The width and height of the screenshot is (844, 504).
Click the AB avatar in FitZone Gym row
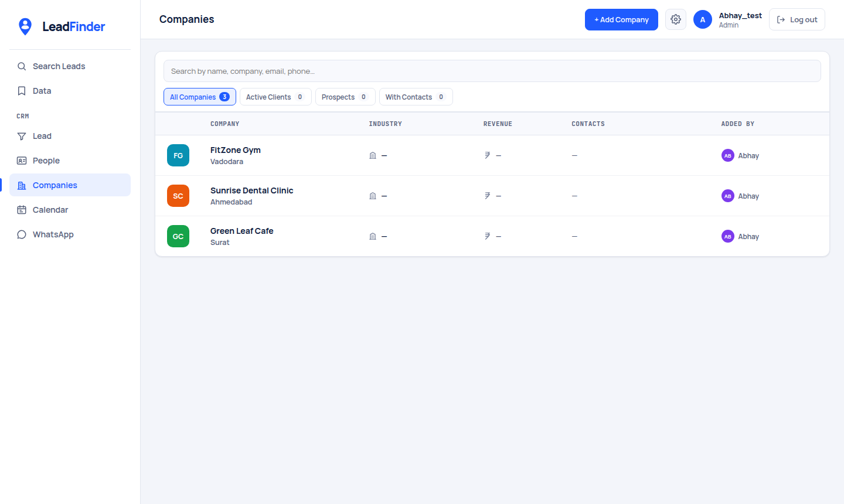728,155
